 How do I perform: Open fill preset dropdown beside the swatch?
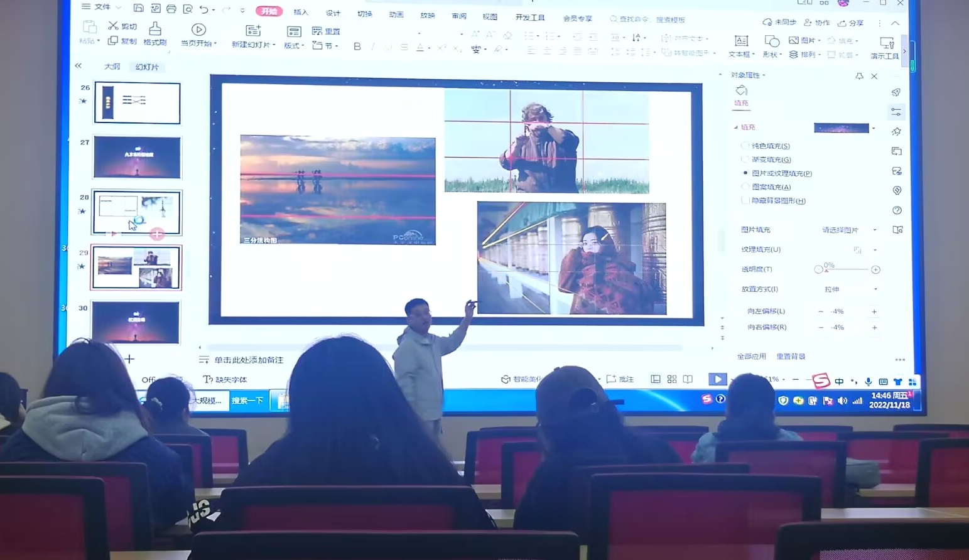coord(874,128)
